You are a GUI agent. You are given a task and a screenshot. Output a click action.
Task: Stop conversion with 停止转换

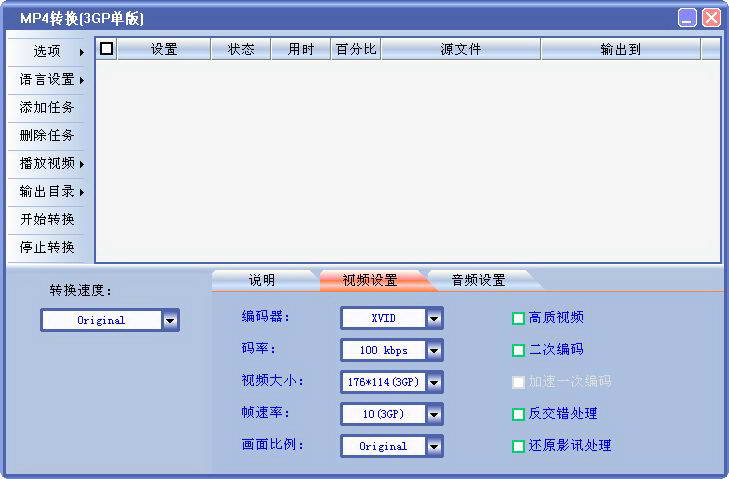[x=46, y=247]
